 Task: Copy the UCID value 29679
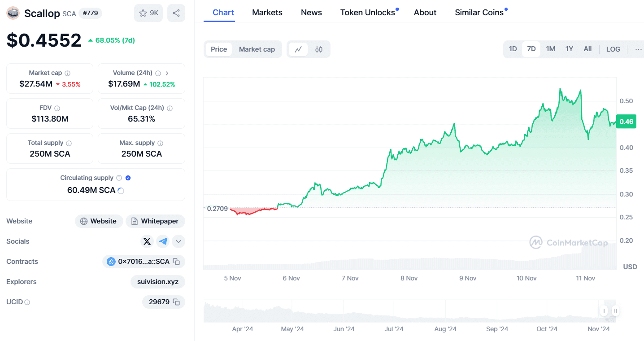pos(177,302)
